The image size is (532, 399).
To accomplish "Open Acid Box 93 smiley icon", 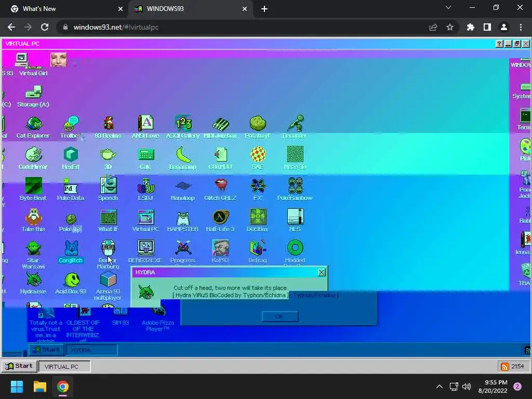I will tap(71, 283).
